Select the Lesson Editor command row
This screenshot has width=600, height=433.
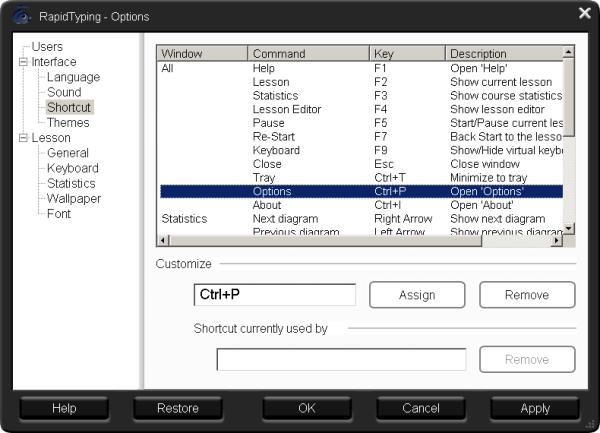tap(361, 109)
